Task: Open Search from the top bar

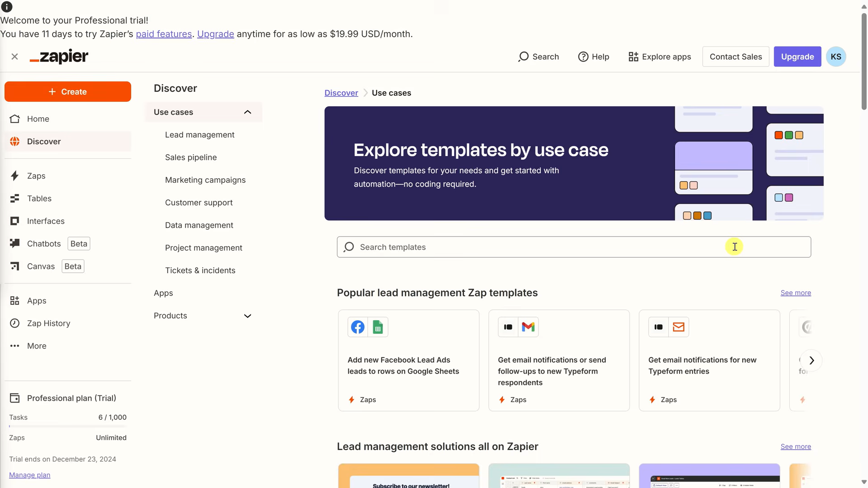Action: tap(538, 57)
